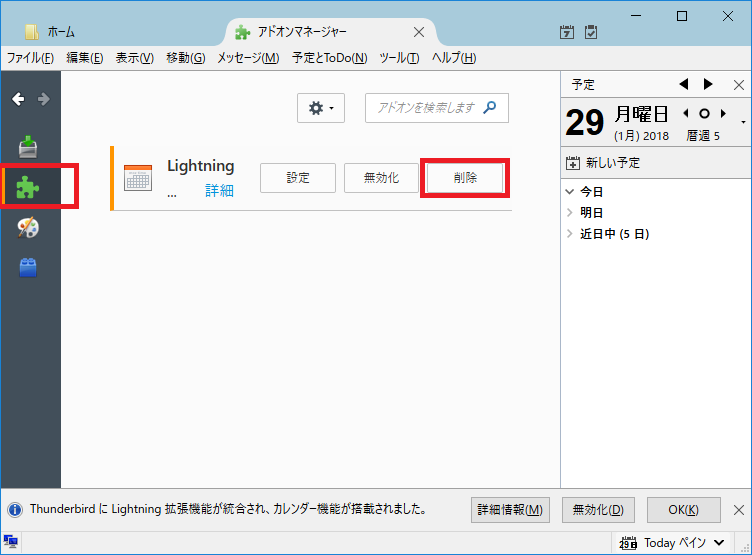Open the 編集(E) menu
Image resolution: width=752 pixels, height=555 pixels.
coord(84,58)
